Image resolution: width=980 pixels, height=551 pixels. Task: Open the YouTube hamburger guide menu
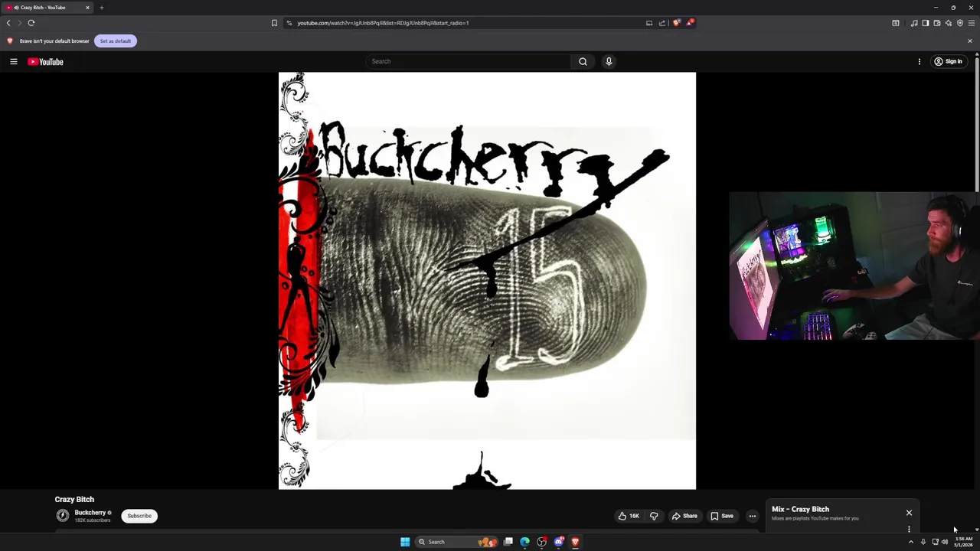point(14,61)
